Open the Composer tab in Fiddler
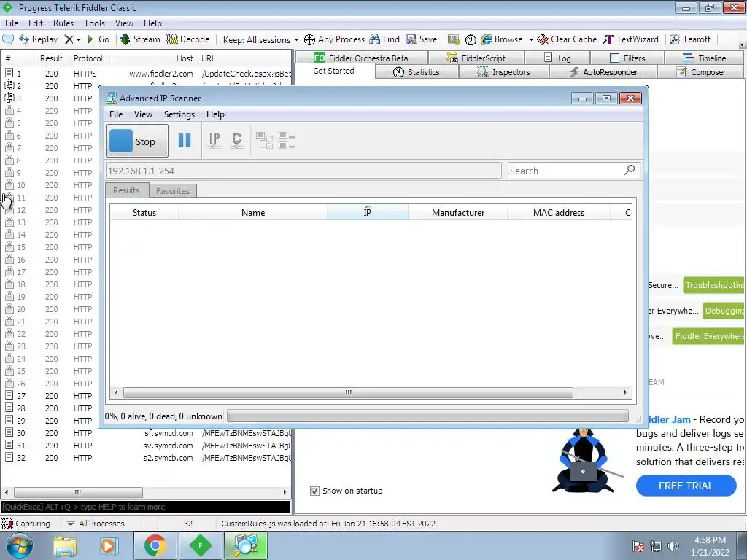Image resolution: width=747 pixels, height=560 pixels. [x=701, y=72]
